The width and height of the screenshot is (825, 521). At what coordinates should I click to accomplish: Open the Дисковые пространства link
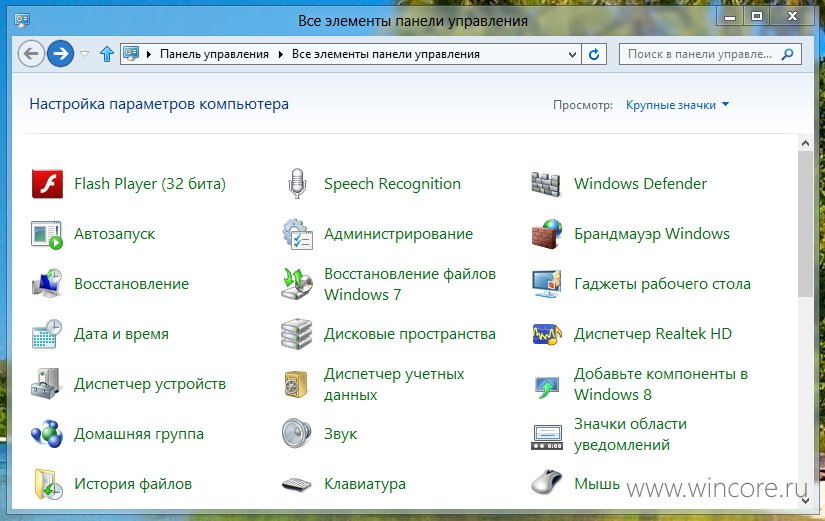pyautogui.click(x=410, y=334)
